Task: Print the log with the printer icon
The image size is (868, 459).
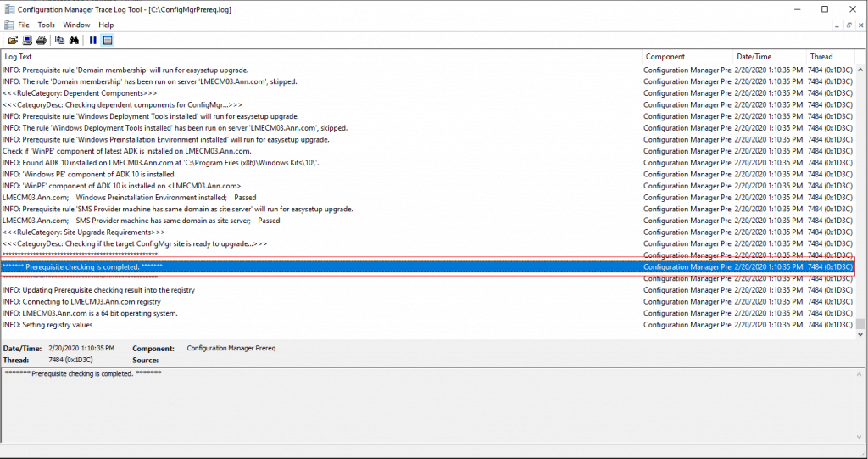Action: click(x=42, y=40)
